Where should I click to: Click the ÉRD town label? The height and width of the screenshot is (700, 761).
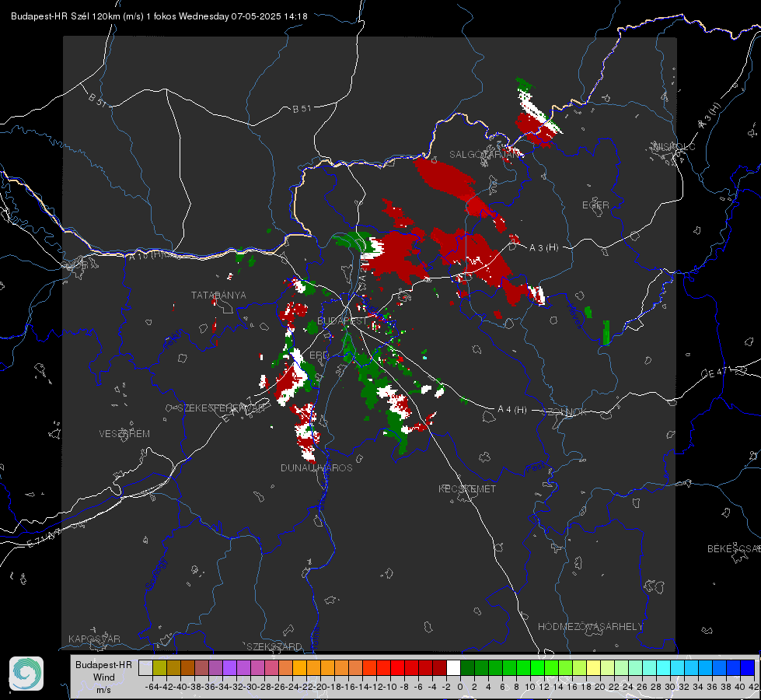click(319, 355)
